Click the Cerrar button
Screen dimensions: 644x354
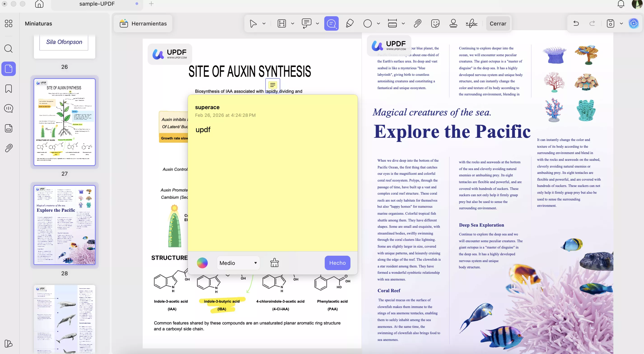pos(498,23)
